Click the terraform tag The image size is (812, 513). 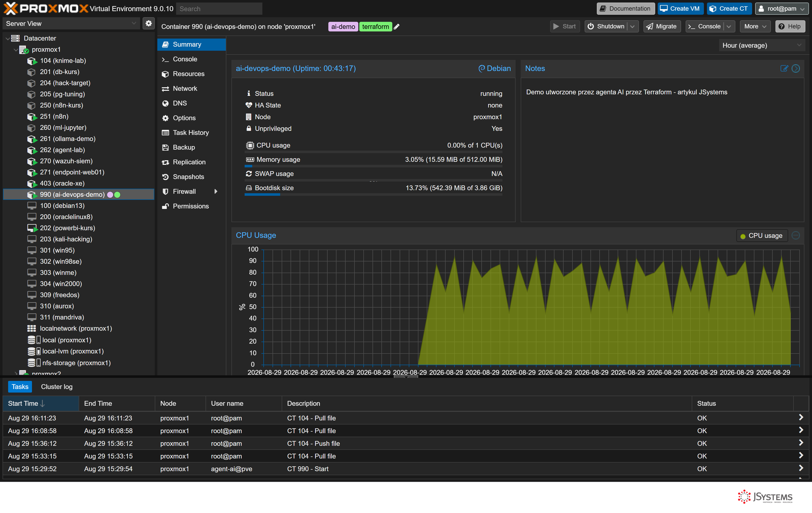point(375,27)
